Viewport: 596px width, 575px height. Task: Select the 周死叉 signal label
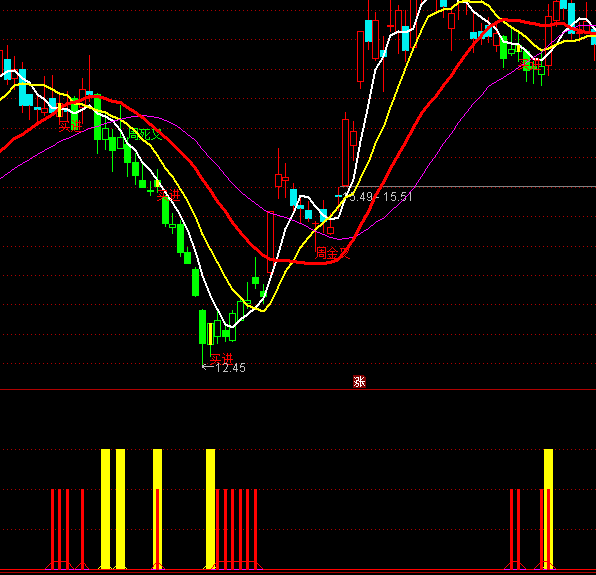tap(145, 134)
